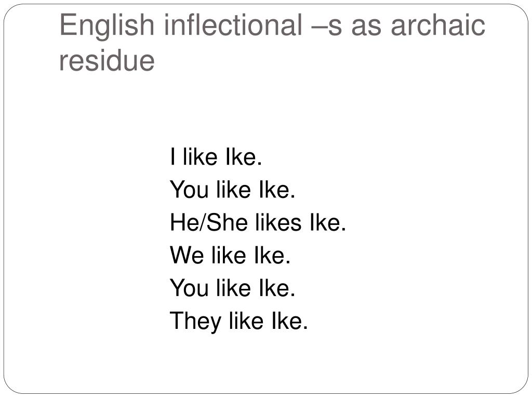This screenshot has height=399, width=532.
Task: Click the "I like Ike." sentence
Action: click(x=216, y=157)
